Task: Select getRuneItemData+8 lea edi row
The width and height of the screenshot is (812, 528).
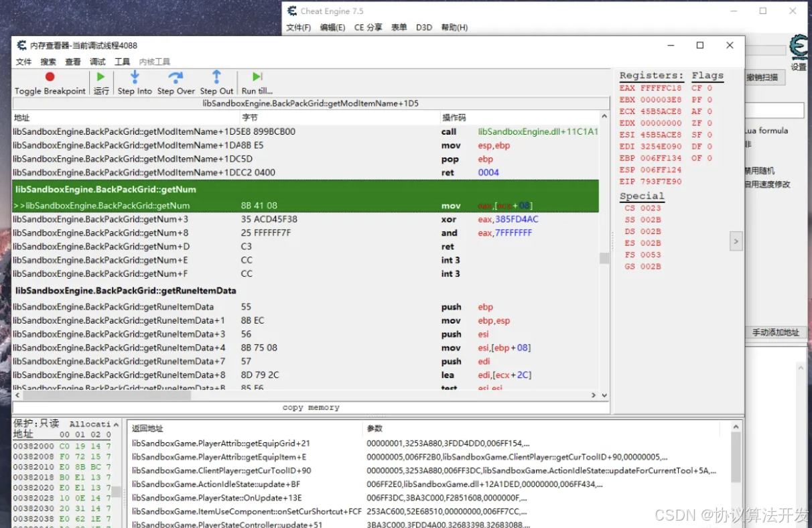Action: point(306,375)
